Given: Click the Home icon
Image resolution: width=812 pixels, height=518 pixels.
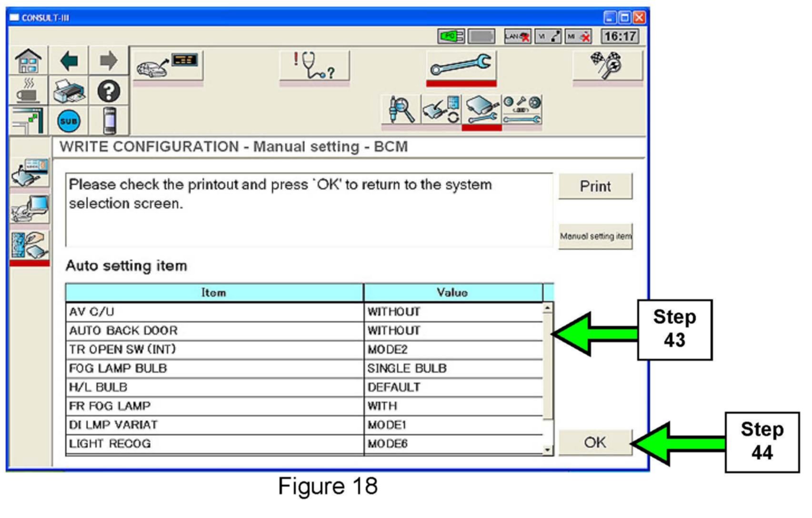Looking at the screenshot, I should coord(28,61).
